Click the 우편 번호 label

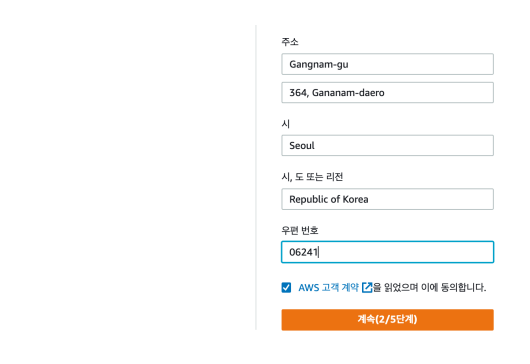(x=300, y=230)
